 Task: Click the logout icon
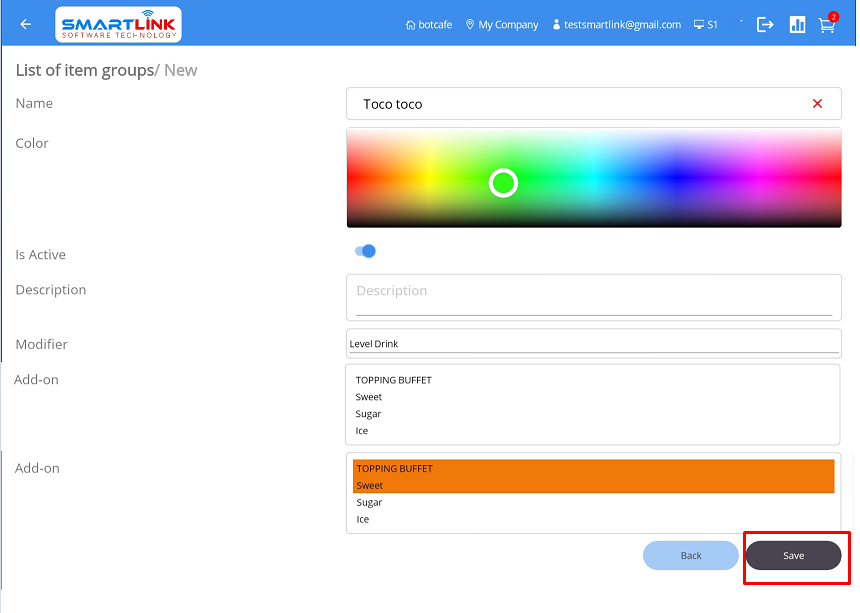pyautogui.click(x=765, y=25)
